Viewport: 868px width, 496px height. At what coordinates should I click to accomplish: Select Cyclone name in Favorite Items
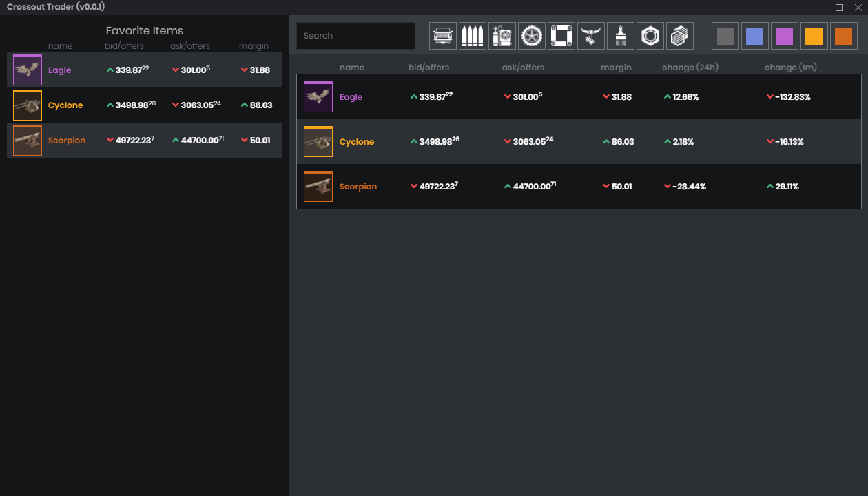coord(65,105)
